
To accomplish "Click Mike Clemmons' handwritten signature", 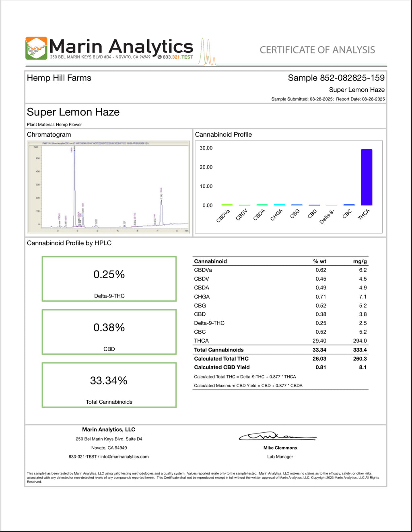I will click(278, 437).
